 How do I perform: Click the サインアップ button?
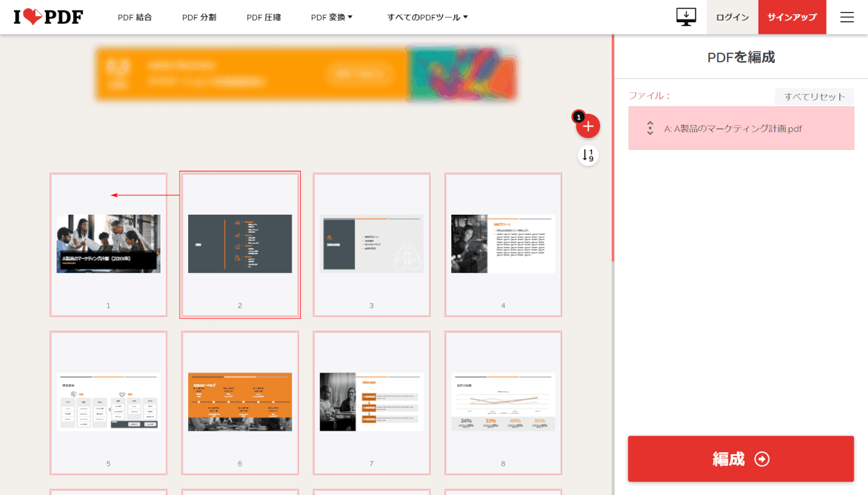(x=792, y=17)
